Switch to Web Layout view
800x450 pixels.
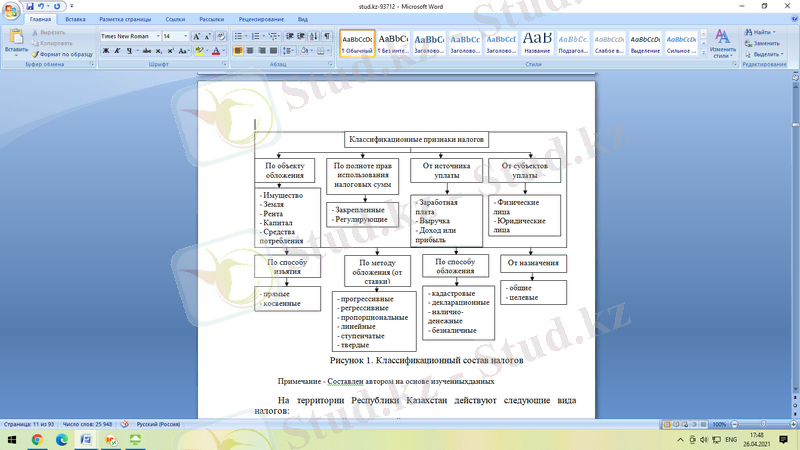click(685, 424)
